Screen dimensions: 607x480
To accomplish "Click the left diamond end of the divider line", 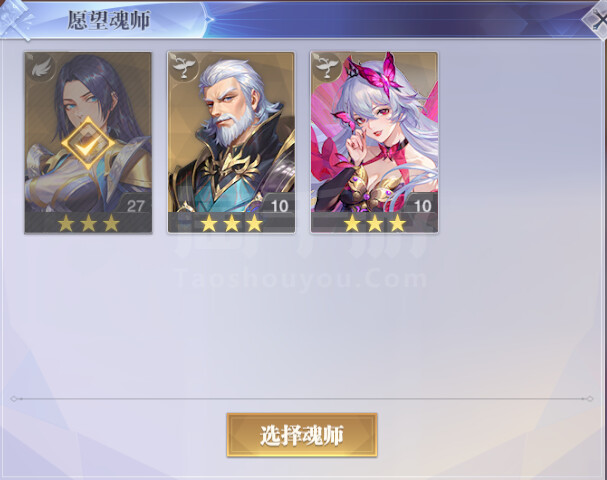I will click(x=14, y=399).
